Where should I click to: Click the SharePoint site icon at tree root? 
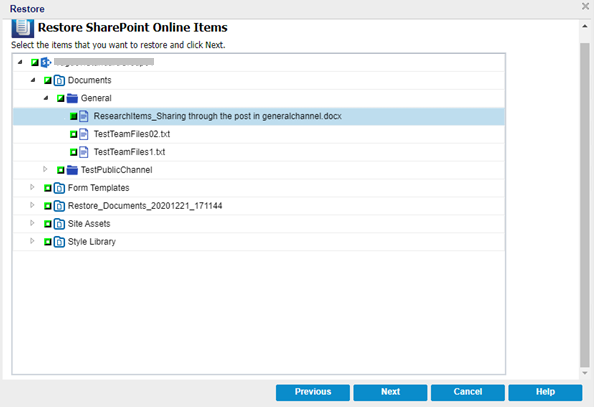tap(46, 62)
